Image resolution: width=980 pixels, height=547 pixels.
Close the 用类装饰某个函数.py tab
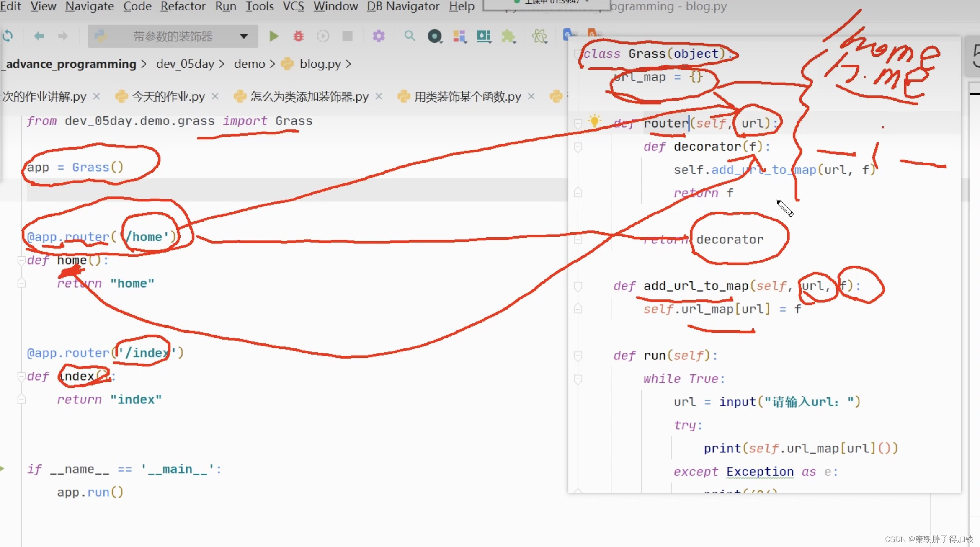(x=531, y=97)
